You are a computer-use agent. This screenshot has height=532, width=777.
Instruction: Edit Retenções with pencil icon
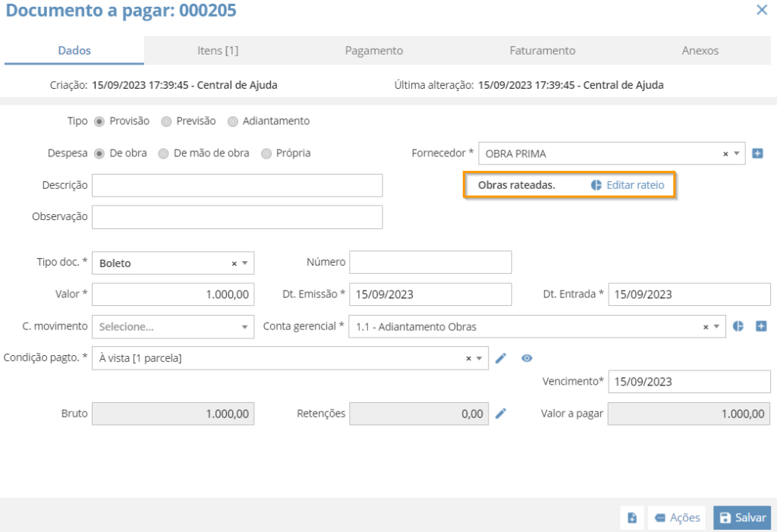(501, 414)
